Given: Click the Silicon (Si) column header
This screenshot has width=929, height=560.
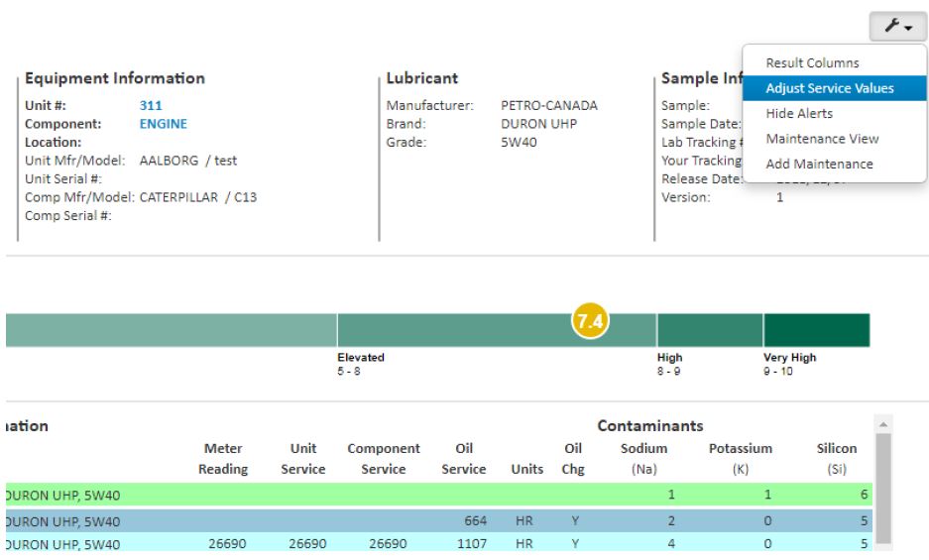Looking at the screenshot, I should (x=836, y=457).
